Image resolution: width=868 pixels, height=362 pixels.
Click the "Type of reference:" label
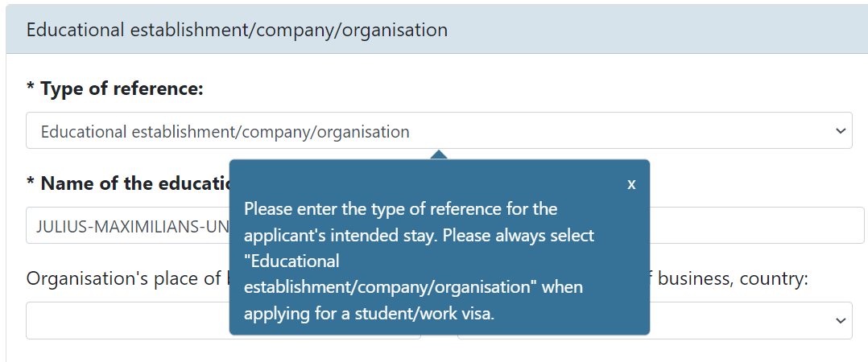(x=122, y=89)
